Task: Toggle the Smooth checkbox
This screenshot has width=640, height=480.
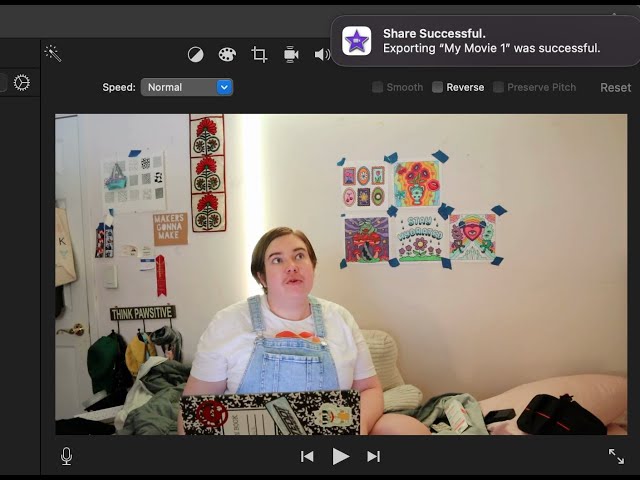Action: [x=377, y=87]
